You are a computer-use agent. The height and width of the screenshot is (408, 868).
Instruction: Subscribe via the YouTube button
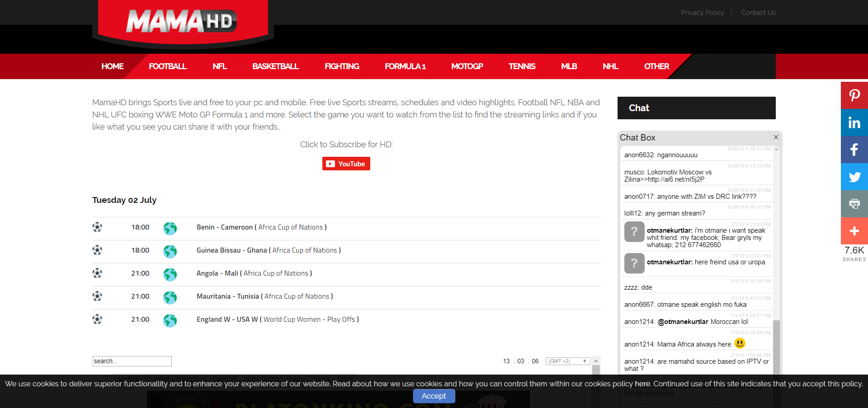click(346, 164)
